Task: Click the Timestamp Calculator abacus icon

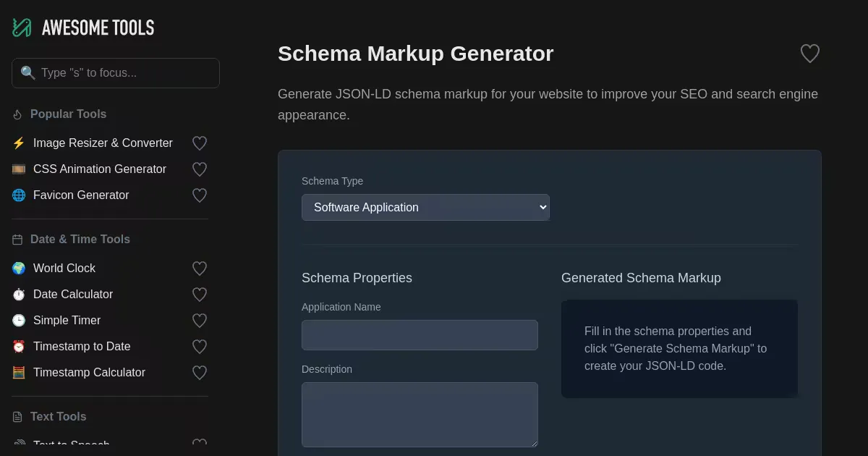Action: click(x=19, y=373)
